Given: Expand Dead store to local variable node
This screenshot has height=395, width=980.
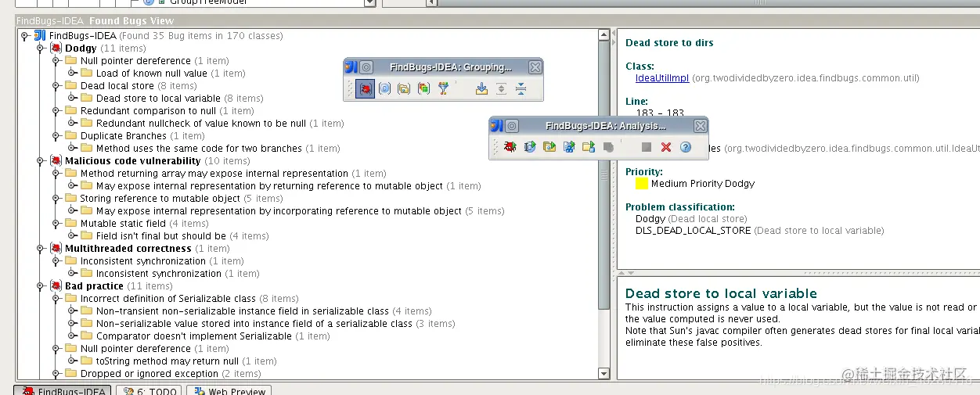Looking at the screenshot, I should pyautogui.click(x=72, y=99).
